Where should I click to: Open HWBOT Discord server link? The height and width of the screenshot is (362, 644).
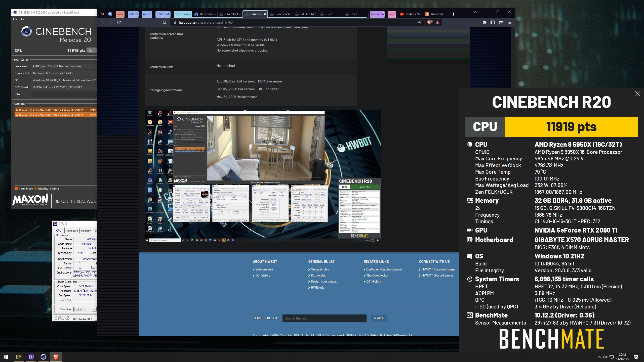(437, 276)
